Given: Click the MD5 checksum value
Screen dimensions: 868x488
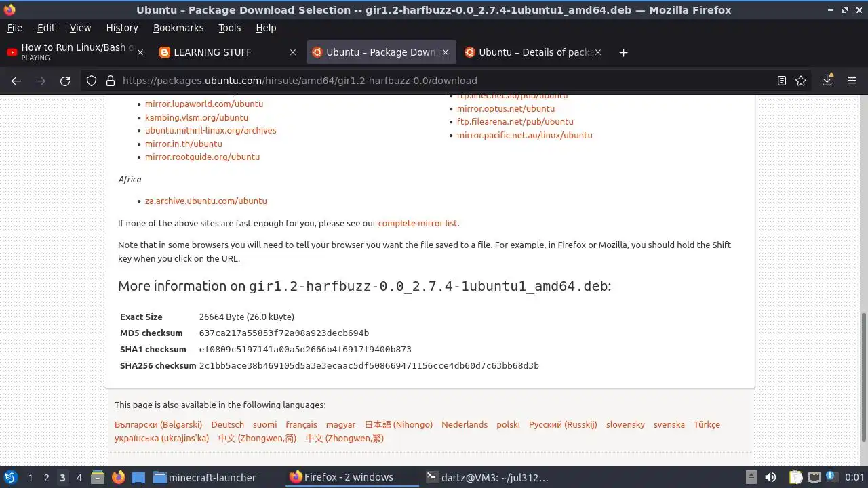Looking at the screenshot, I should tap(284, 333).
